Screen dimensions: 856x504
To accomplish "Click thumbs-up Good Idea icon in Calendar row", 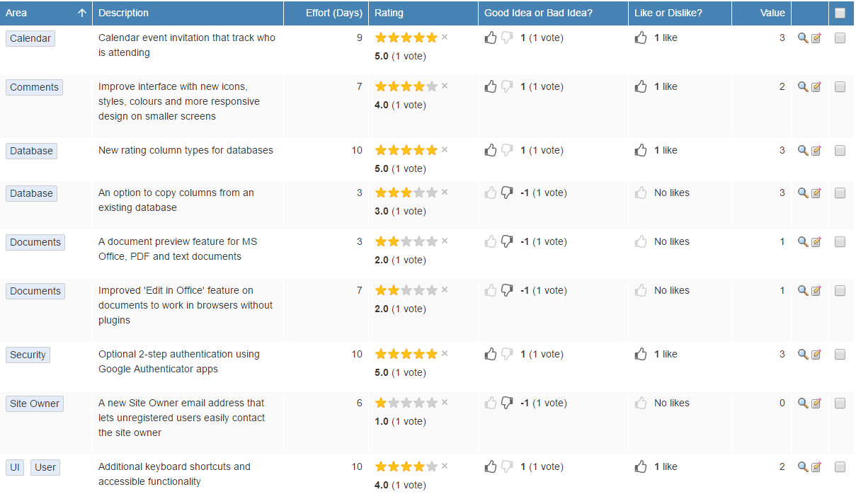I will (491, 38).
